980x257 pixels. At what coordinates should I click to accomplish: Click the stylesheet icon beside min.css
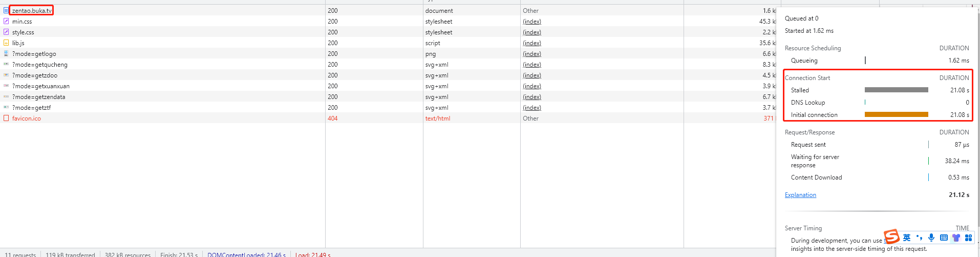coord(6,22)
